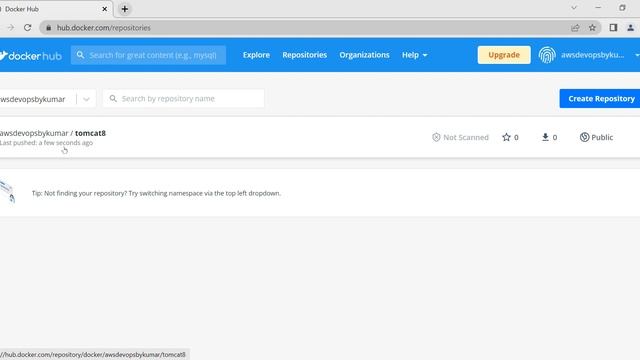Viewport: 640px width, 360px height.
Task: Click the star icon for tomcat8
Action: point(506,137)
